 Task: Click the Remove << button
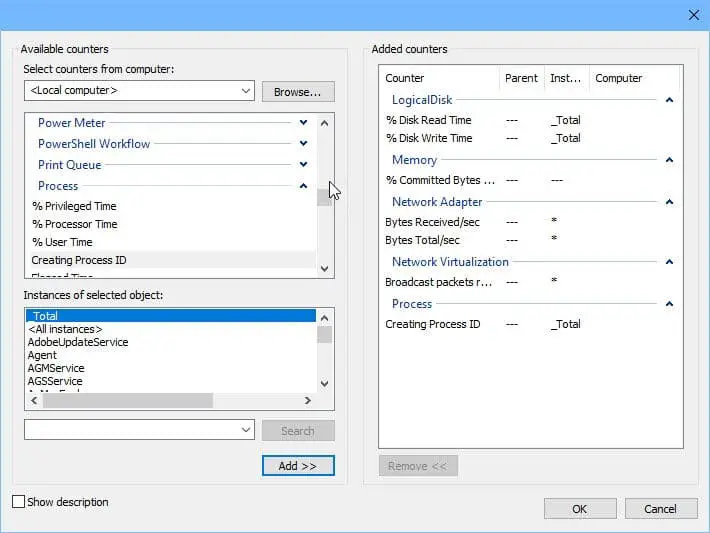[x=418, y=466]
